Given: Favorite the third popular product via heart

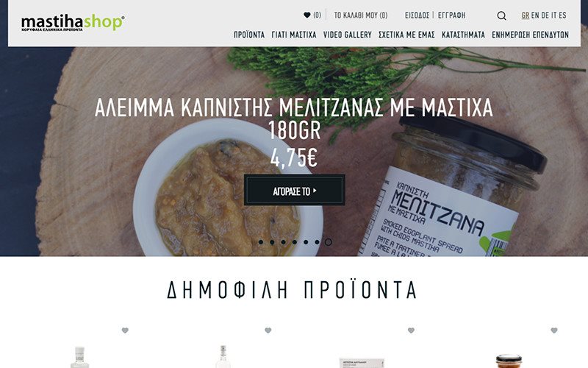Looking at the screenshot, I should tap(411, 330).
